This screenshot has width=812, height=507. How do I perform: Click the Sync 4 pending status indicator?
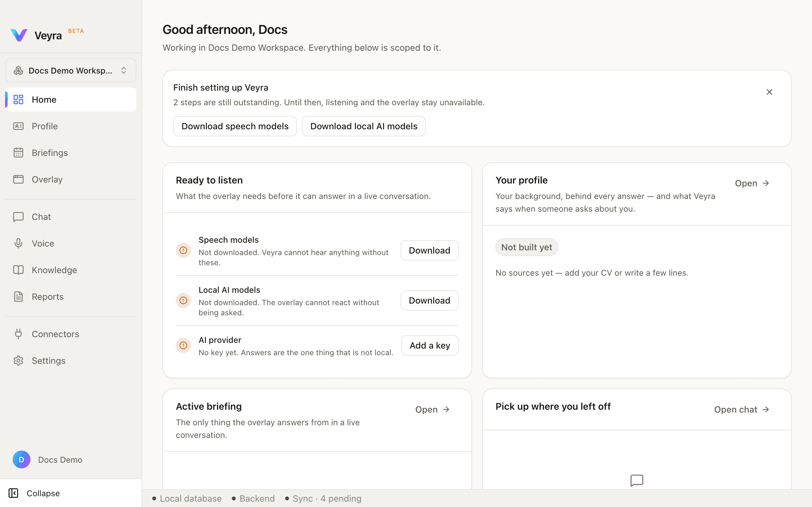(323, 499)
